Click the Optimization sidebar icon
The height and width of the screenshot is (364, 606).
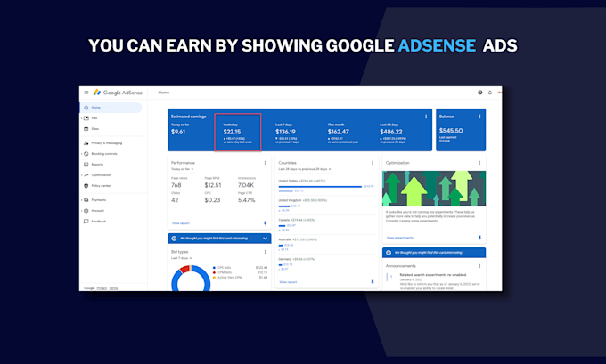pos(86,175)
